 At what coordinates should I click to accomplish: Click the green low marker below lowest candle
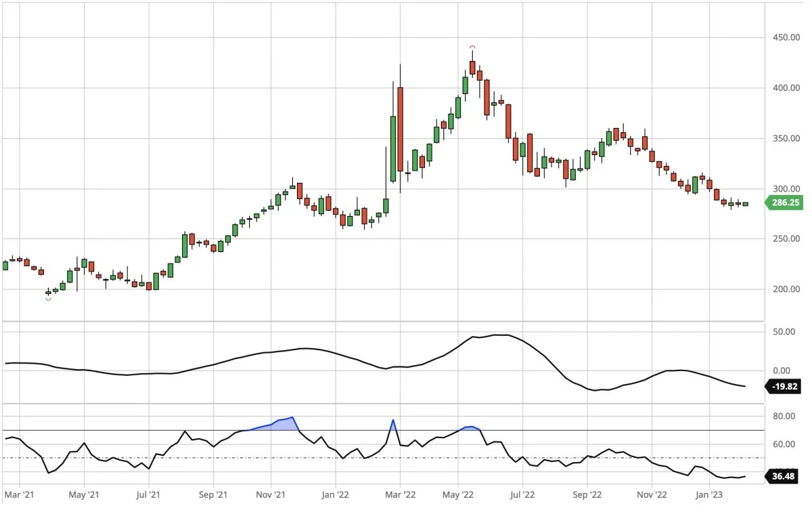coord(48,298)
